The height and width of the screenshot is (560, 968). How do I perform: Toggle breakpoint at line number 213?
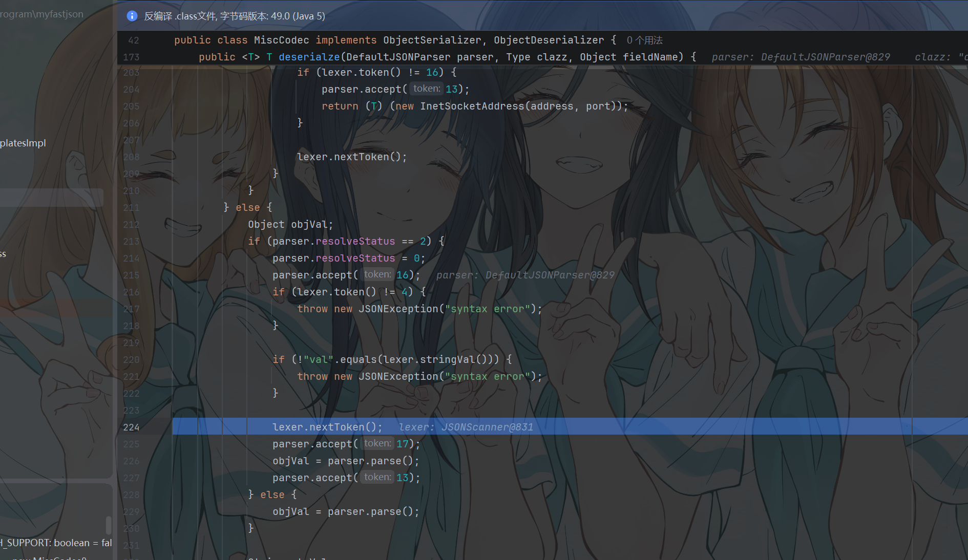click(131, 241)
